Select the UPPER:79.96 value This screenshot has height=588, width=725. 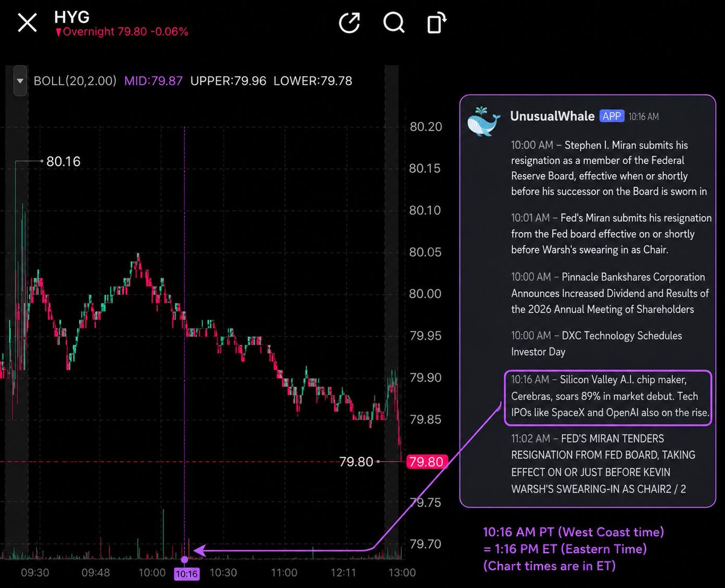point(228,81)
